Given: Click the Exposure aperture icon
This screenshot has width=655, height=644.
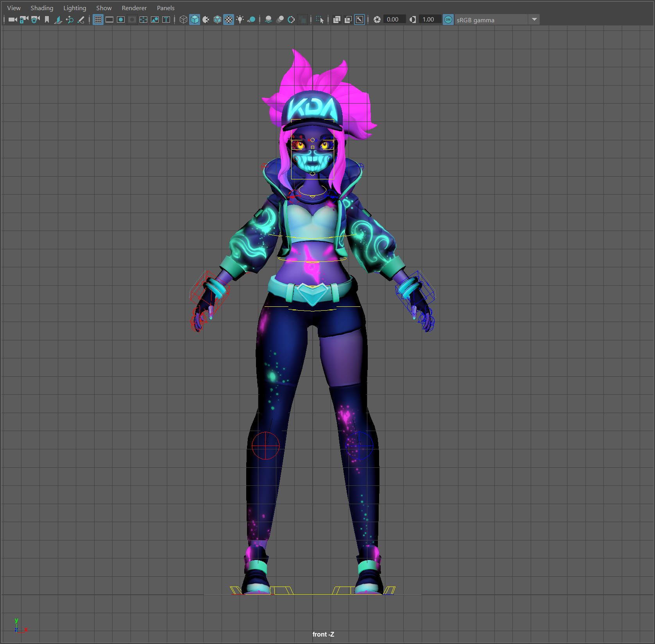Looking at the screenshot, I should [377, 20].
